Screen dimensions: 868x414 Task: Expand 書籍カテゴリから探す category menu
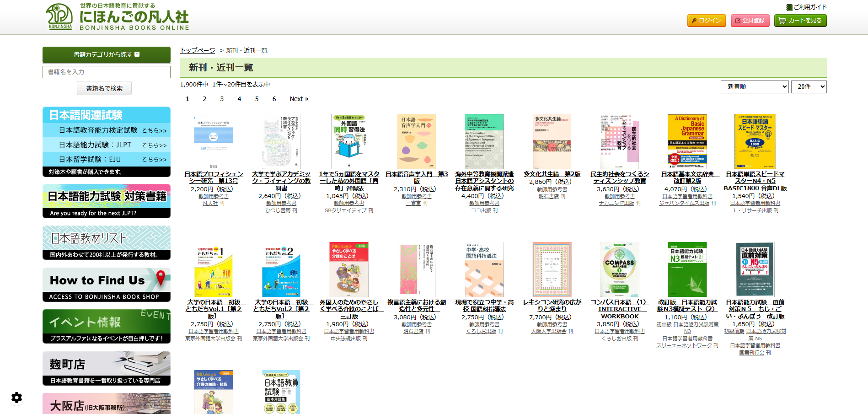107,54
